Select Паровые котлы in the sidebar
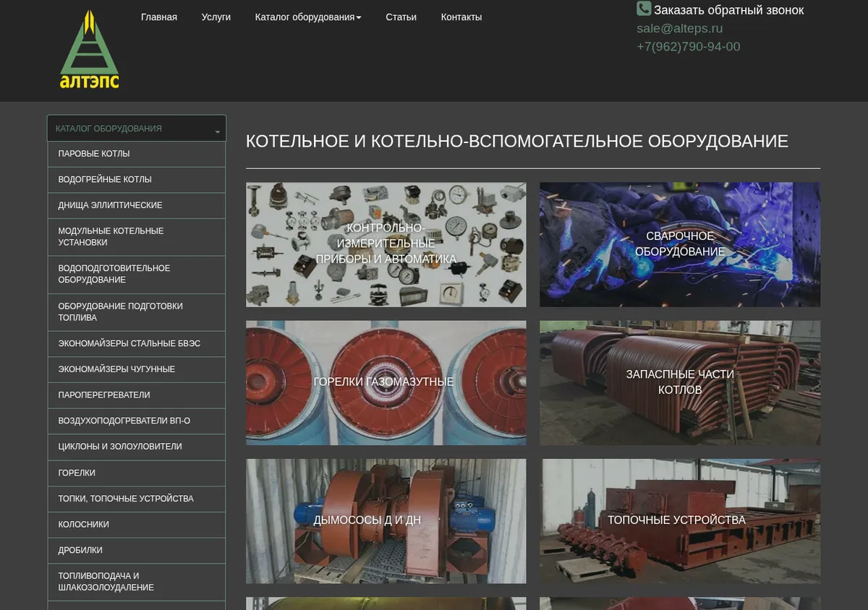The image size is (868, 610). (x=137, y=154)
